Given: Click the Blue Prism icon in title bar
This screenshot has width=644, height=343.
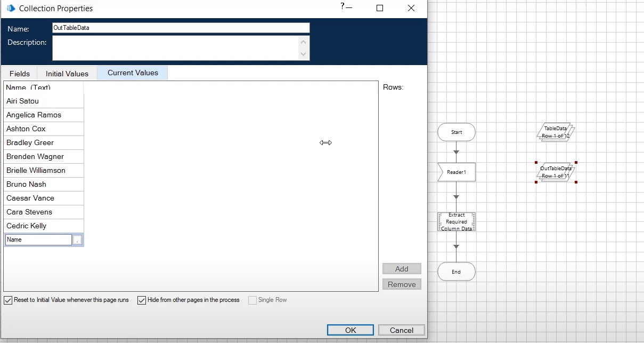Looking at the screenshot, I should [11, 8].
